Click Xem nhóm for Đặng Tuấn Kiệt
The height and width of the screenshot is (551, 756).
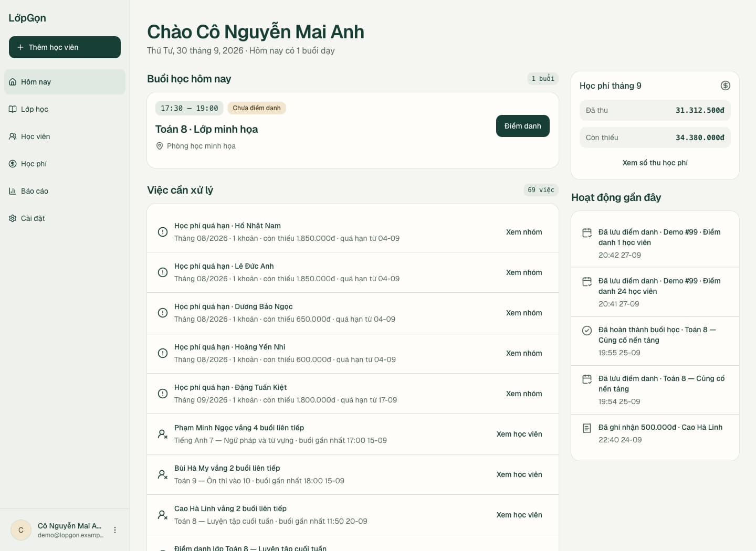click(x=524, y=394)
